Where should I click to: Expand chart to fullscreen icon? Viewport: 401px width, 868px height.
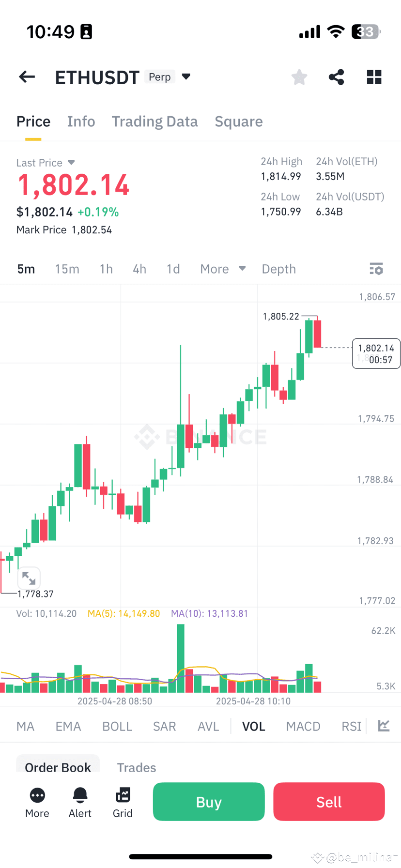(29, 578)
